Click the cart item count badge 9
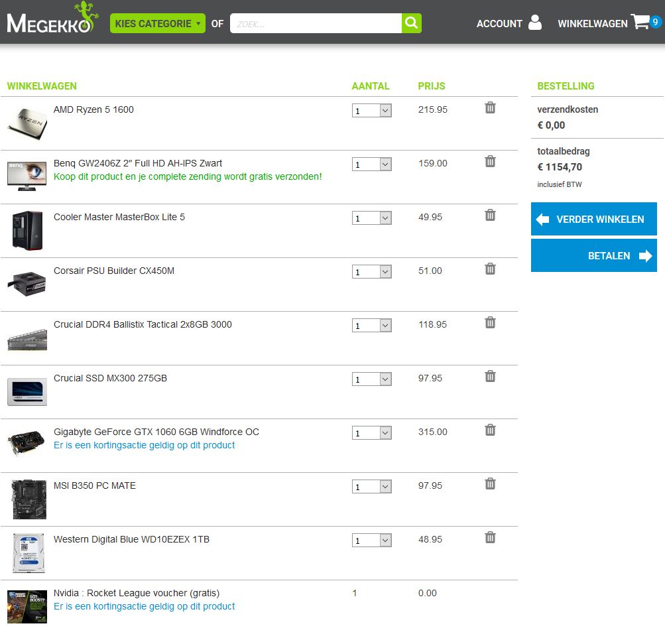 pyautogui.click(x=655, y=22)
